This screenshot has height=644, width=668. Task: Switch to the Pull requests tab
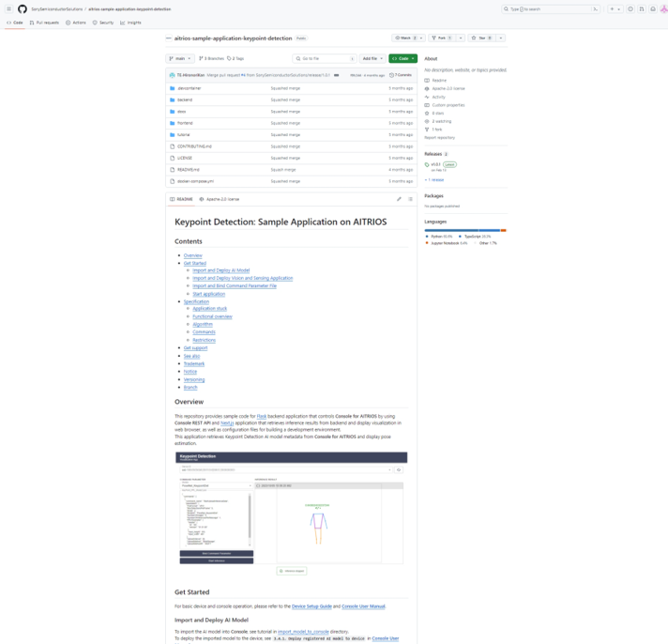coord(44,23)
